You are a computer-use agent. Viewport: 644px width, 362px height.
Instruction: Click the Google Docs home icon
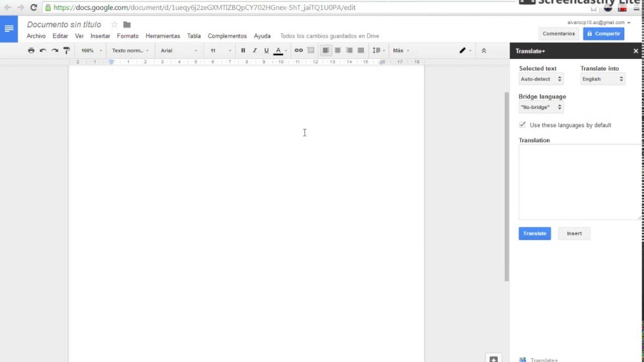(x=9, y=29)
